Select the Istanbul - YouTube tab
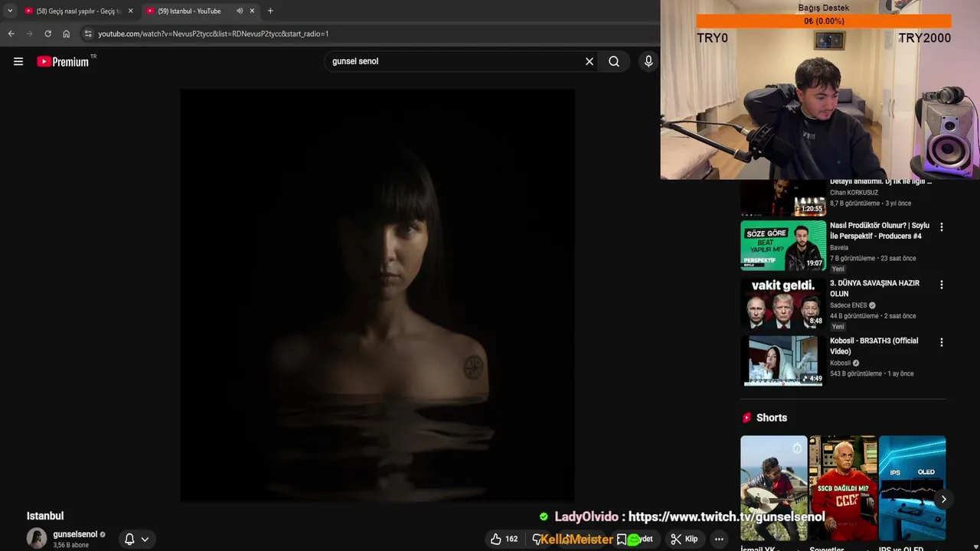The width and height of the screenshot is (980, 551). click(x=201, y=11)
